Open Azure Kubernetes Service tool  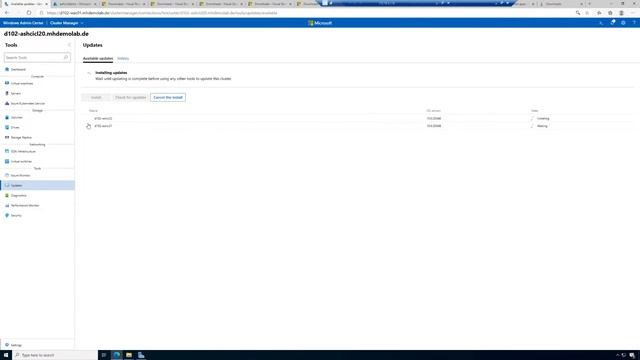[27, 104]
